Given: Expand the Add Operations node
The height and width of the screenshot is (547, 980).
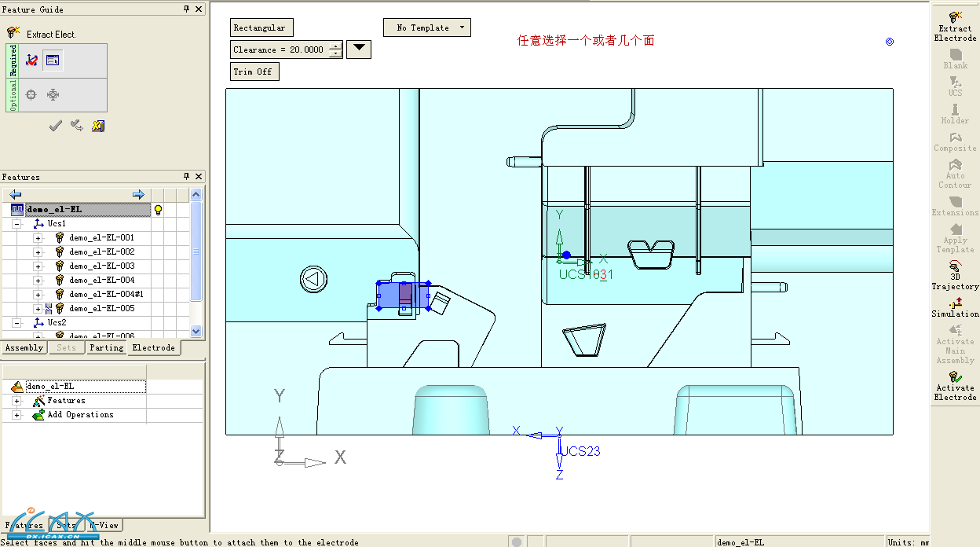Looking at the screenshot, I should [16, 415].
